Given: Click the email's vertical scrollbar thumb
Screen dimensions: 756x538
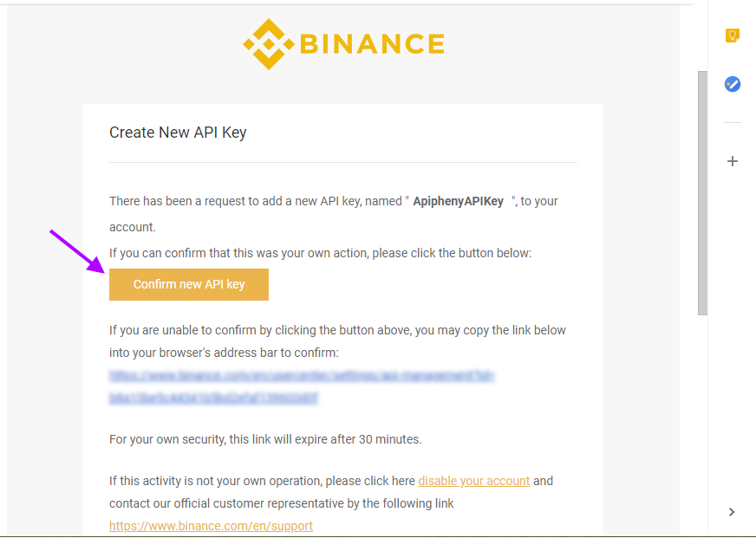Looking at the screenshot, I should [702, 193].
